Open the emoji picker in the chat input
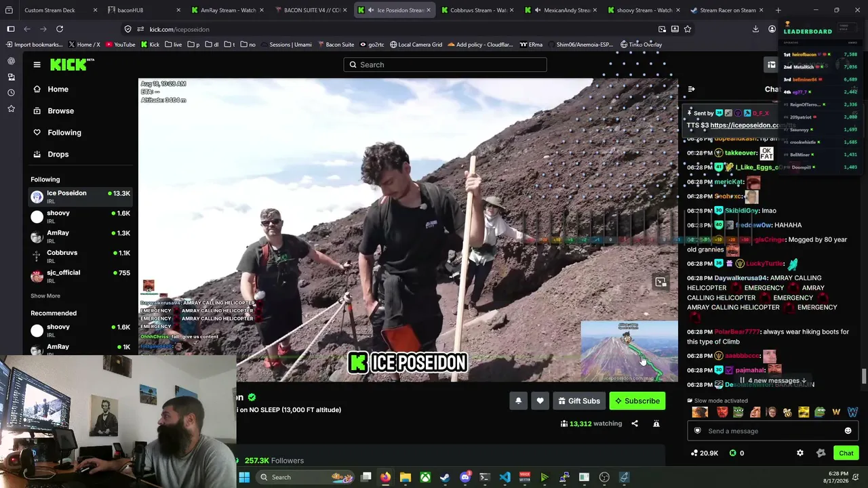 [848, 431]
